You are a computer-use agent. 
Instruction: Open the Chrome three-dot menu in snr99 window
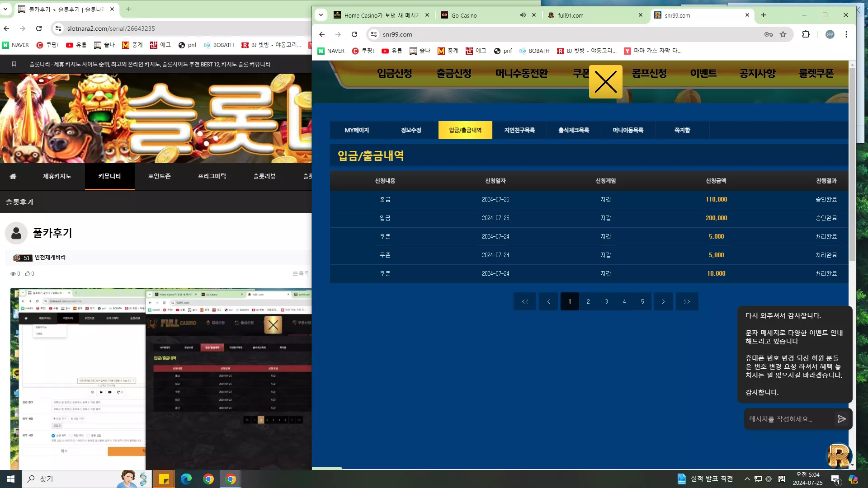(x=846, y=34)
